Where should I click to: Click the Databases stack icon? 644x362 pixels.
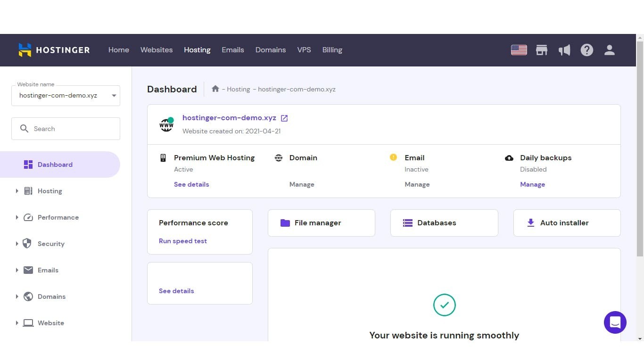408,223
